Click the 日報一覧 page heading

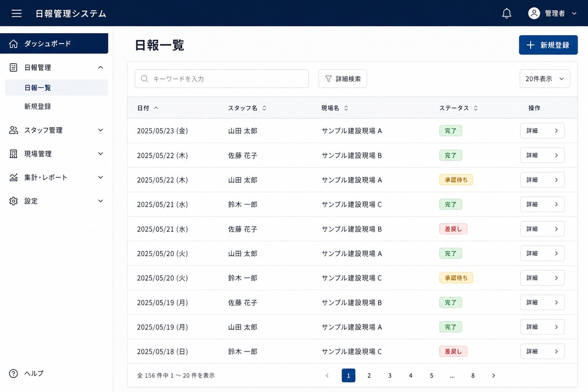coord(160,45)
